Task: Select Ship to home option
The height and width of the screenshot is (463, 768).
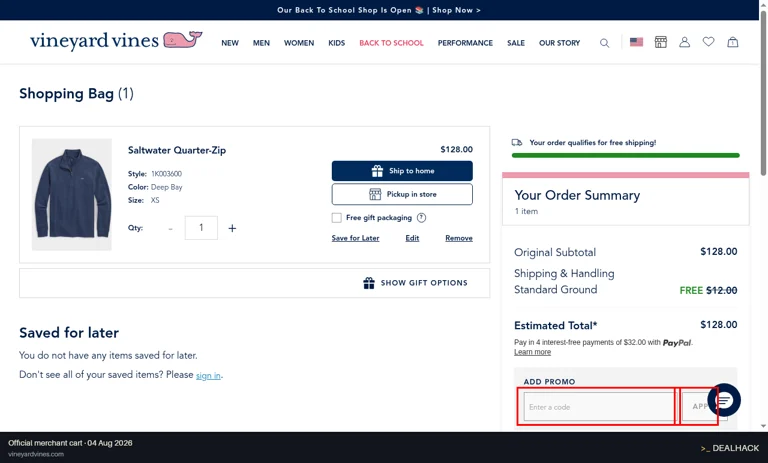Action: click(402, 171)
